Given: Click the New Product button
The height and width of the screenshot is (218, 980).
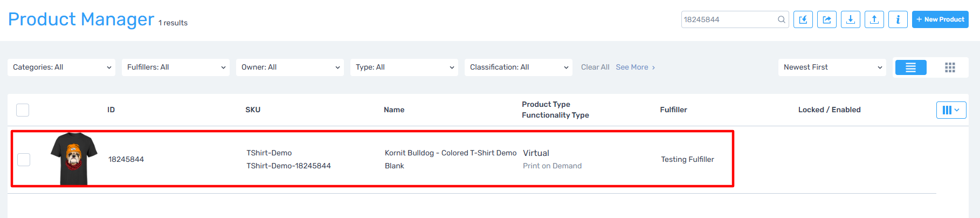Looking at the screenshot, I should [x=940, y=19].
